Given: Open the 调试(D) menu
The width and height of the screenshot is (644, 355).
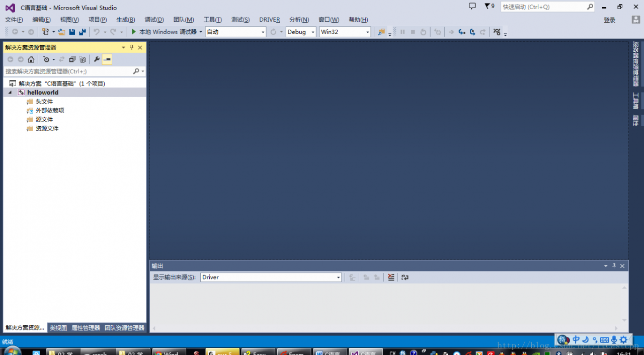Looking at the screenshot, I should tap(154, 20).
